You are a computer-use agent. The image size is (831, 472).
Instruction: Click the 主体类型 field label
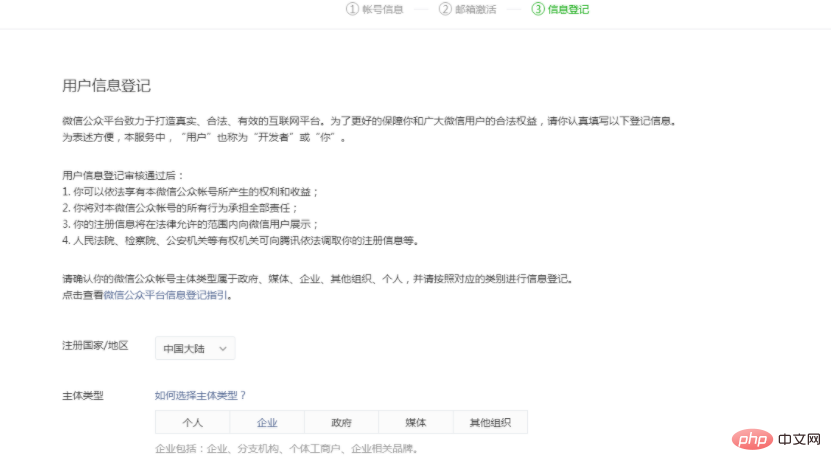[x=83, y=396]
